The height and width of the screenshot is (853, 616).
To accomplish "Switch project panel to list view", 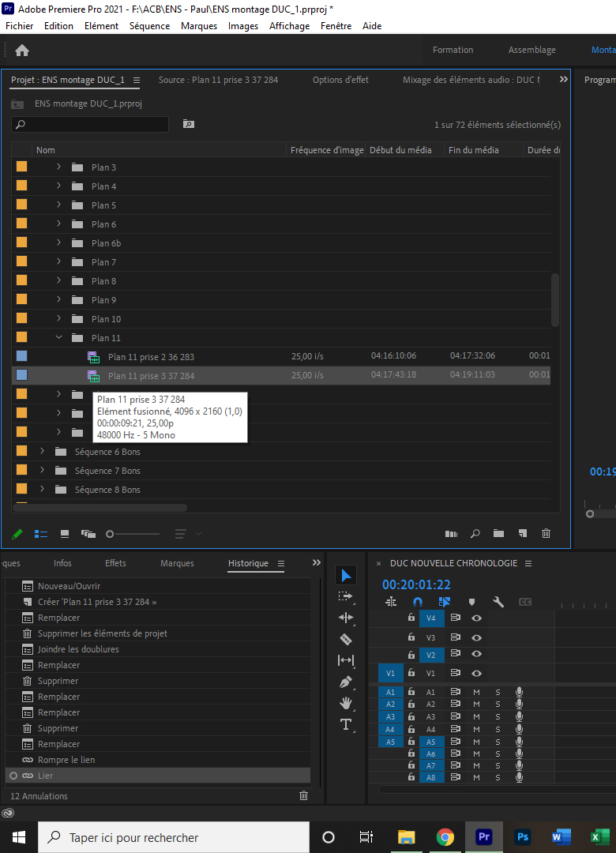I will pyautogui.click(x=41, y=534).
